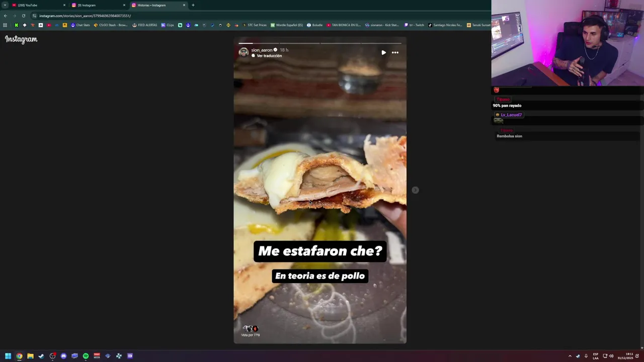Open the green K bookmark icon

click(16, 25)
